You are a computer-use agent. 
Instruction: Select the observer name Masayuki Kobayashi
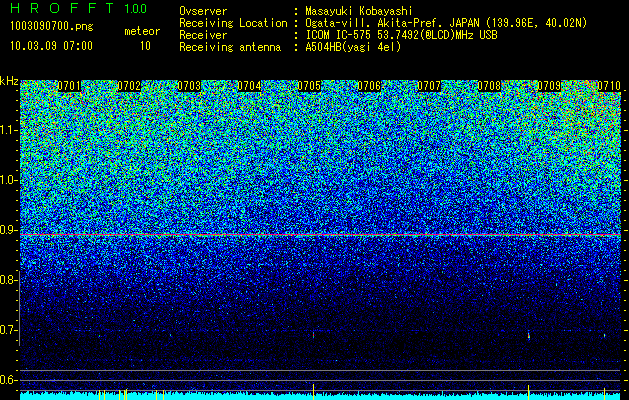coord(359,11)
